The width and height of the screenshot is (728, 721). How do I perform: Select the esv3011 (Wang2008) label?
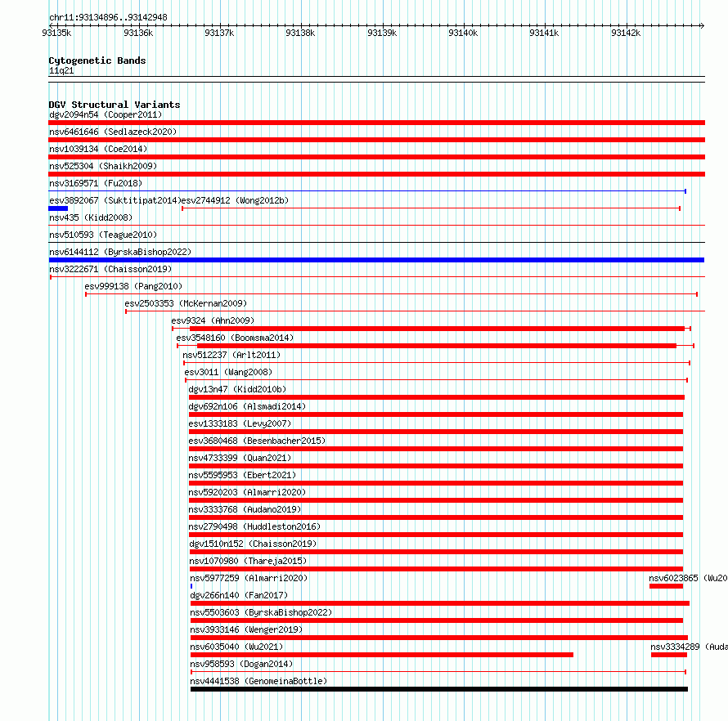[x=228, y=372]
